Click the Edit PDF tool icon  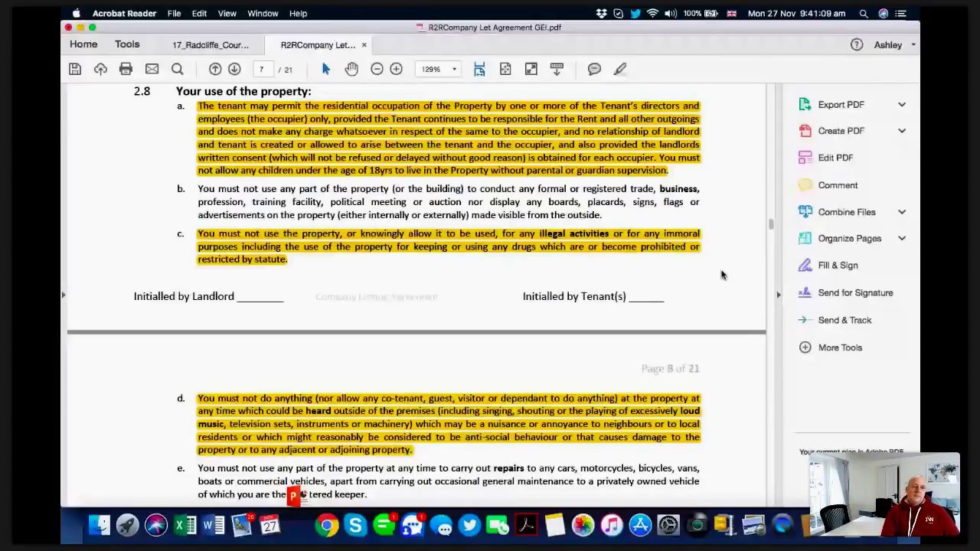click(x=805, y=158)
